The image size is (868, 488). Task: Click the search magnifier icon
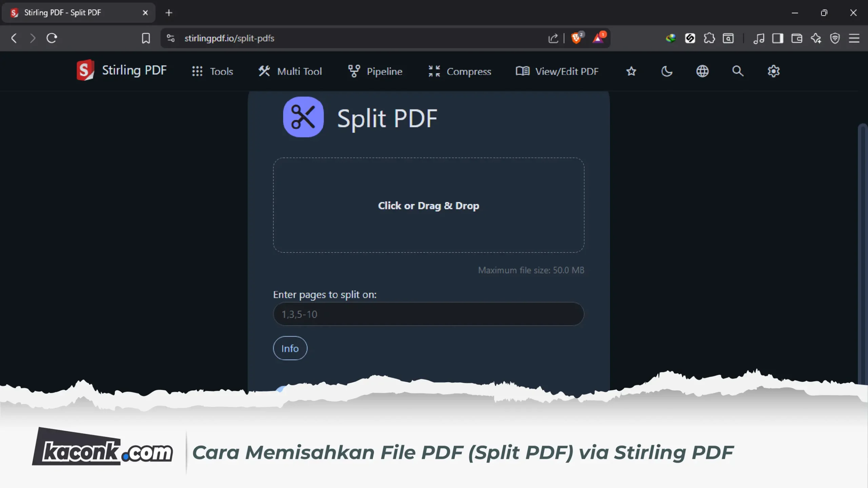pyautogui.click(x=737, y=71)
